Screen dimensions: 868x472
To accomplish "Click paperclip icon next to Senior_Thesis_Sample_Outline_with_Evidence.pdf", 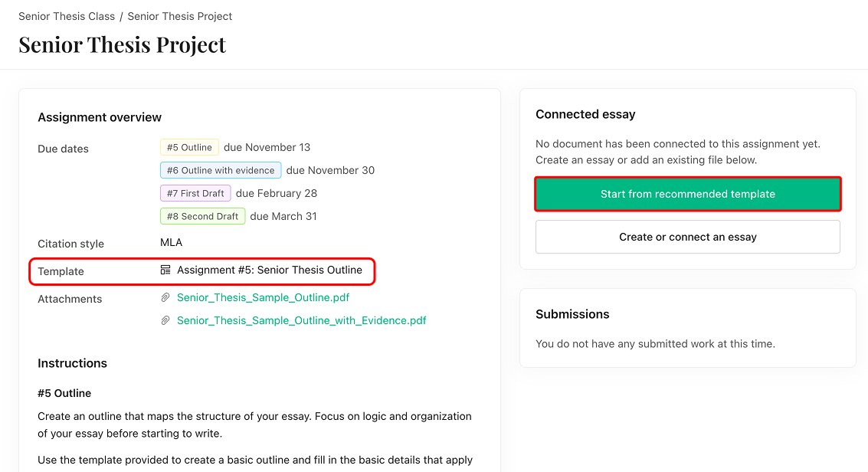I will 165,320.
